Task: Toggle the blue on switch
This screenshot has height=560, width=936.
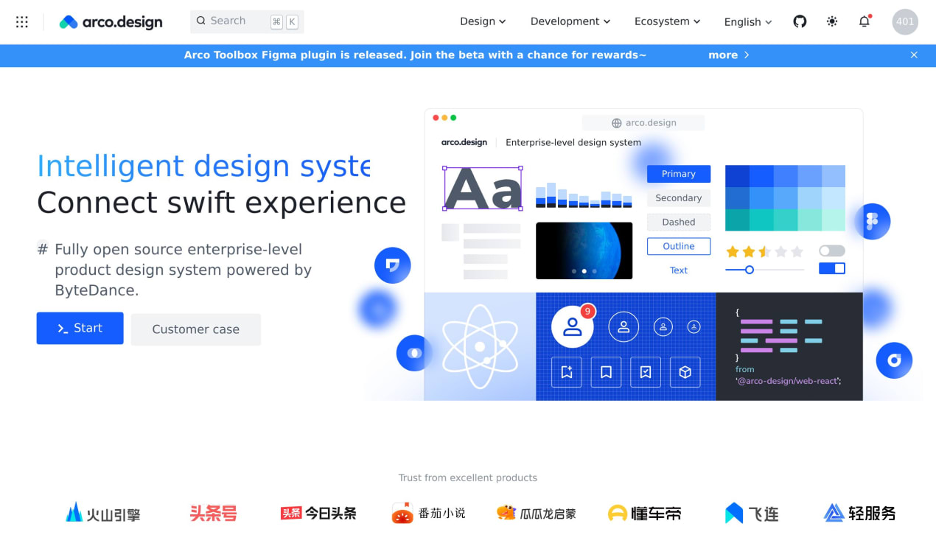Action: tap(832, 268)
